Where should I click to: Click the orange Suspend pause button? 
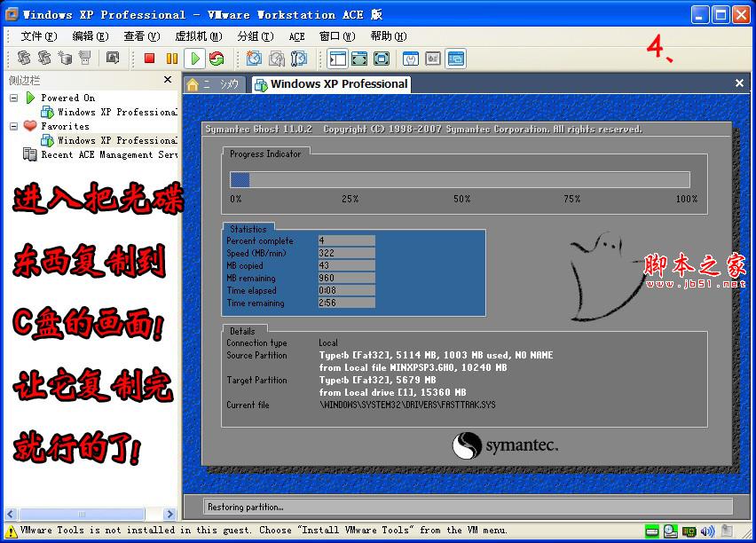(x=172, y=59)
